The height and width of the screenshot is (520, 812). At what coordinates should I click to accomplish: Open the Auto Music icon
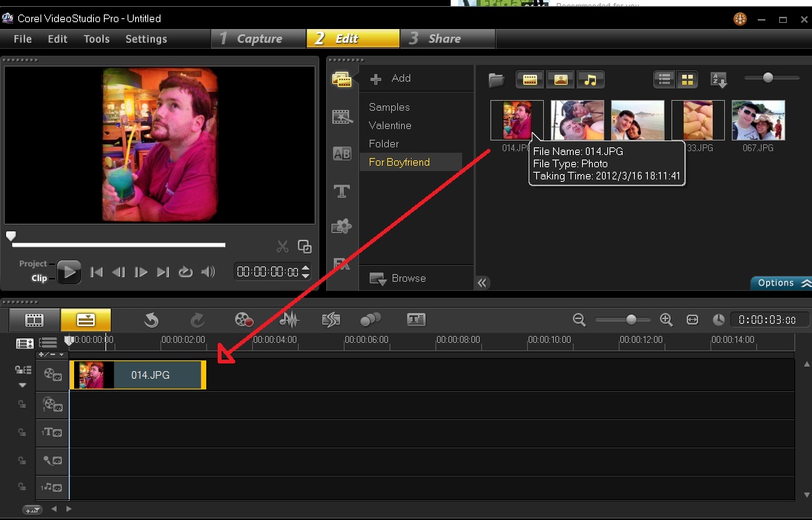coord(331,320)
